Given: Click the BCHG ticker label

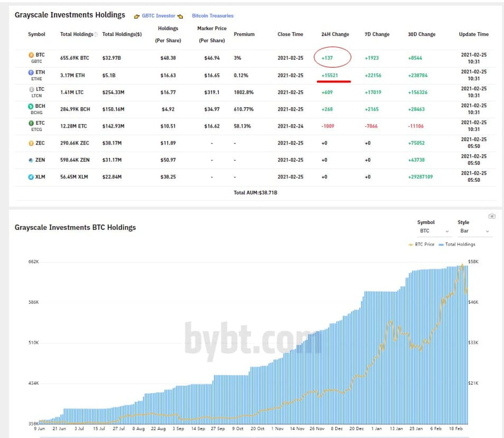Looking at the screenshot, I should tap(36, 113).
